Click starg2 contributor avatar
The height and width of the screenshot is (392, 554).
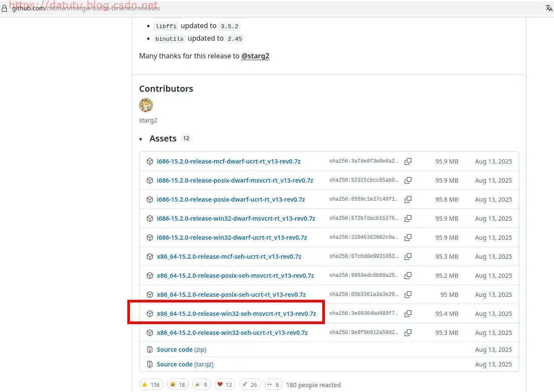[146, 105]
